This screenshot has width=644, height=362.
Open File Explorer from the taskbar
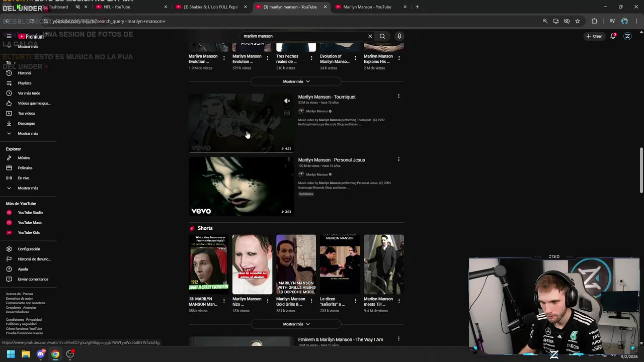[26, 354]
